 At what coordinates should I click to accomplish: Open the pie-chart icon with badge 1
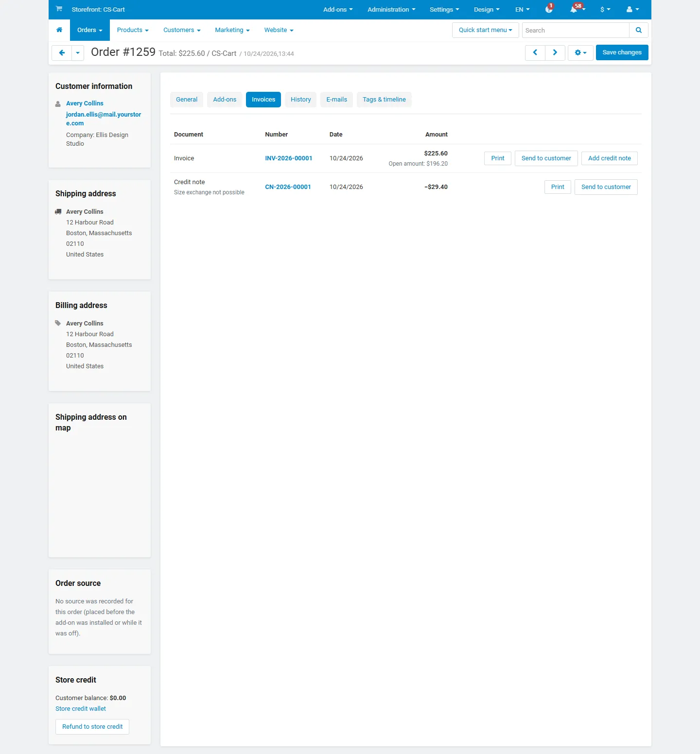point(549,9)
